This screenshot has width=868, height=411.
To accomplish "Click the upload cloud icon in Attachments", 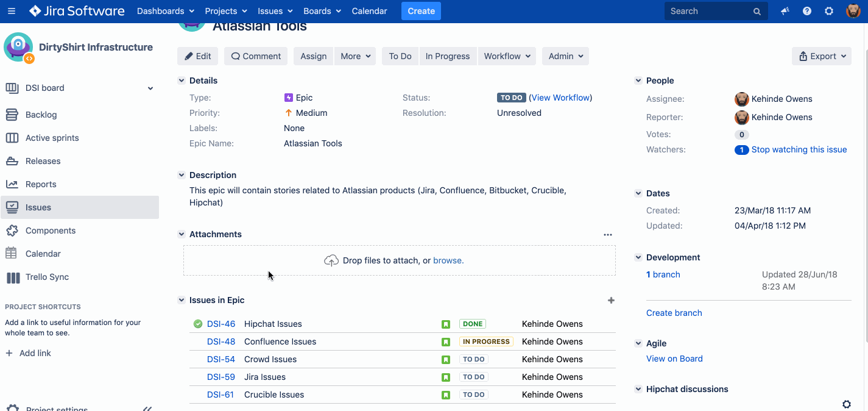I will pyautogui.click(x=331, y=260).
